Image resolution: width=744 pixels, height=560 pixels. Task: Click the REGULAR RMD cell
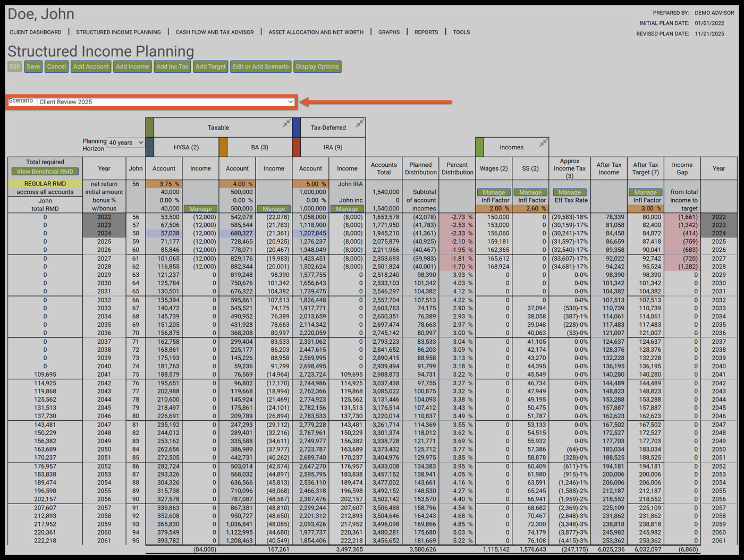[x=45, y=184]
